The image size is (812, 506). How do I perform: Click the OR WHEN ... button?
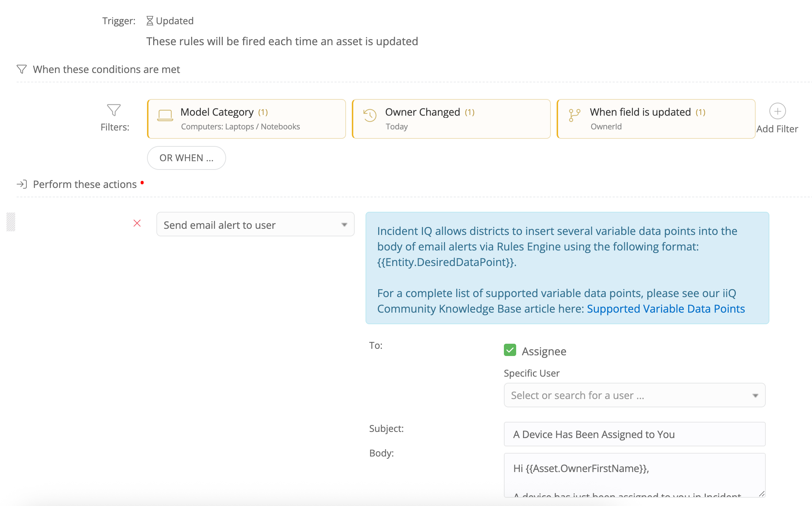pos(186,158)
